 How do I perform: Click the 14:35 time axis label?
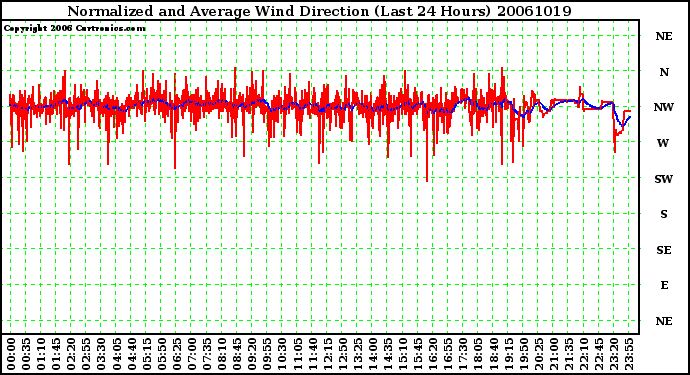coord(387,354)
